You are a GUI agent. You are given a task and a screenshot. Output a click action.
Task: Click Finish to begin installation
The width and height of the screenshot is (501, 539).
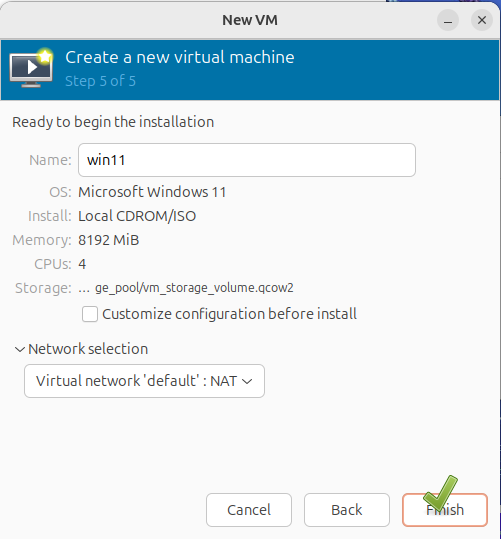tap(445, 510)
